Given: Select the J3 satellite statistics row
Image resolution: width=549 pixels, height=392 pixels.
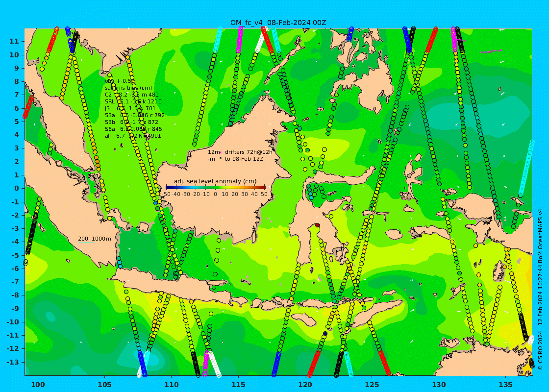Looking at the screenshot, I should coord(130,108).
